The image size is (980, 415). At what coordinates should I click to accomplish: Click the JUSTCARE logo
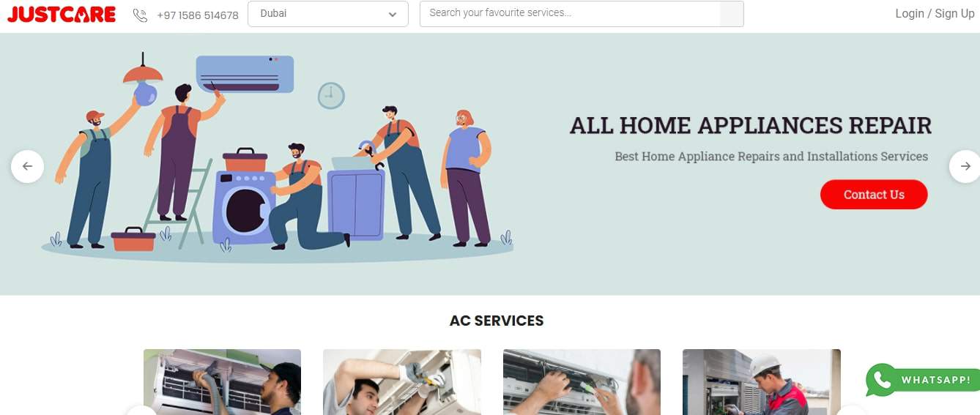point(62,14)
